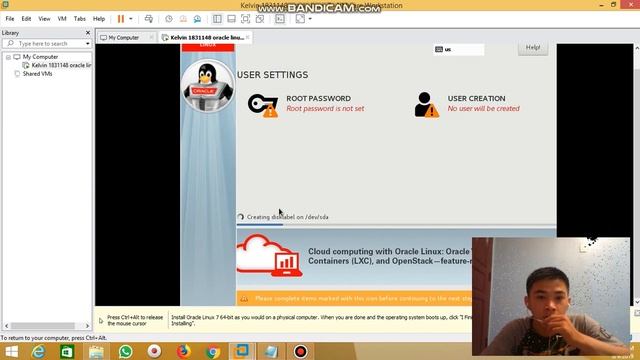Close the Kelvin 1831148 oracle linux tab
Screen dimensions: 640x360
coord(247,37)
